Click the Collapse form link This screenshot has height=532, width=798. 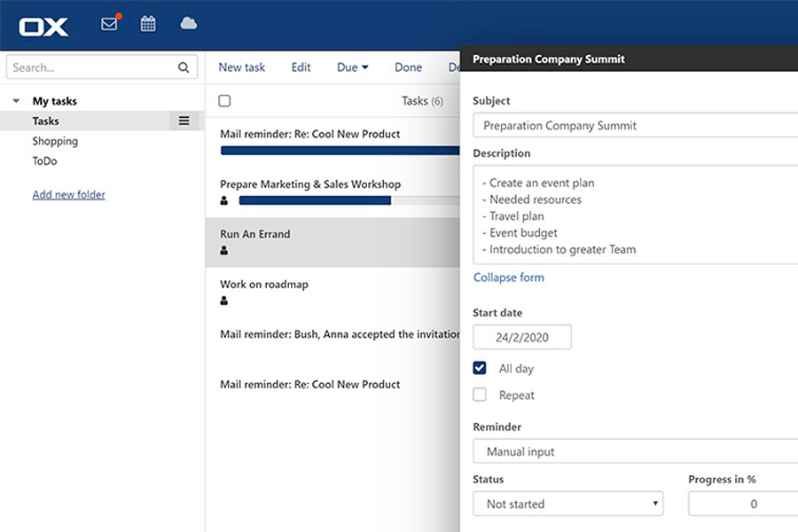click(508, 278)
